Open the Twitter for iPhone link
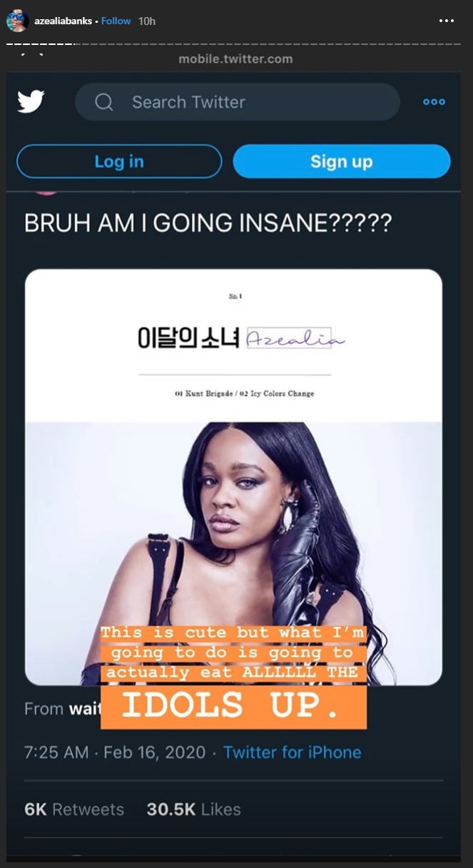The width and height of the screenshot is (473, 868). 292,752
